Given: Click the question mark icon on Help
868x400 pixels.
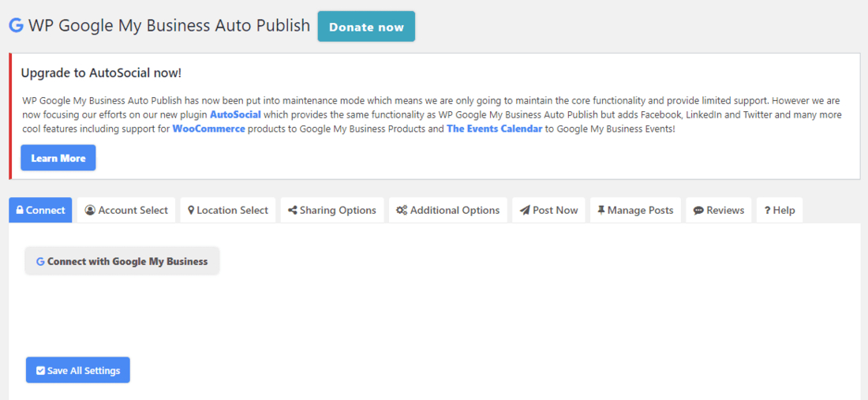Looking at the screenshot, I should point(767,211).
